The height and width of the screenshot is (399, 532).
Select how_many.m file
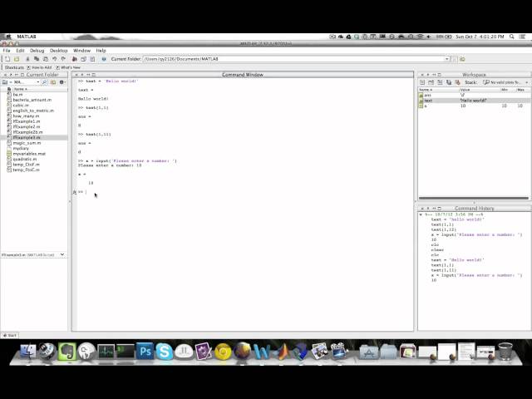(26, 116)
